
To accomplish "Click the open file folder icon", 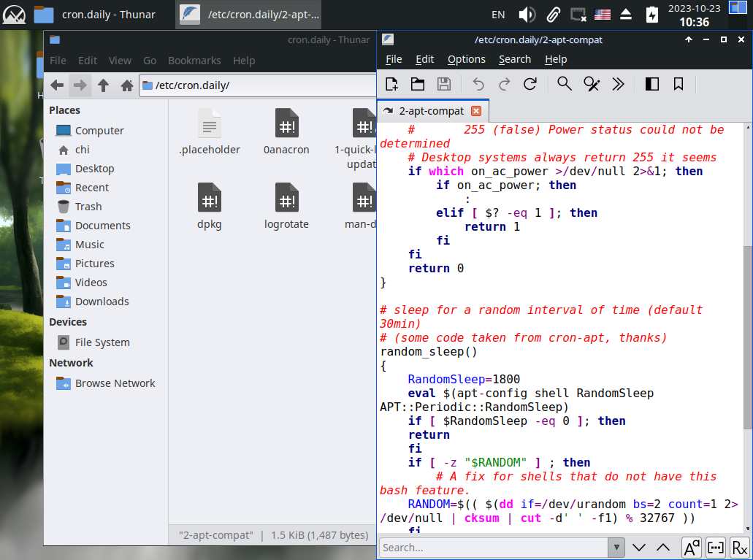I will [x=418, y=84].
